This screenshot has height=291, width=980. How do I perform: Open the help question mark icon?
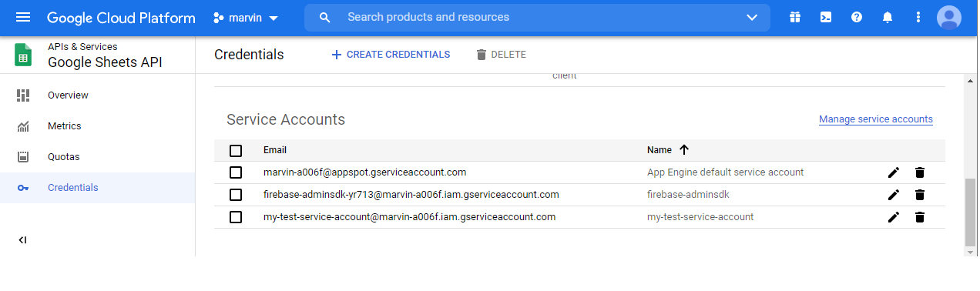click(857, 17)
